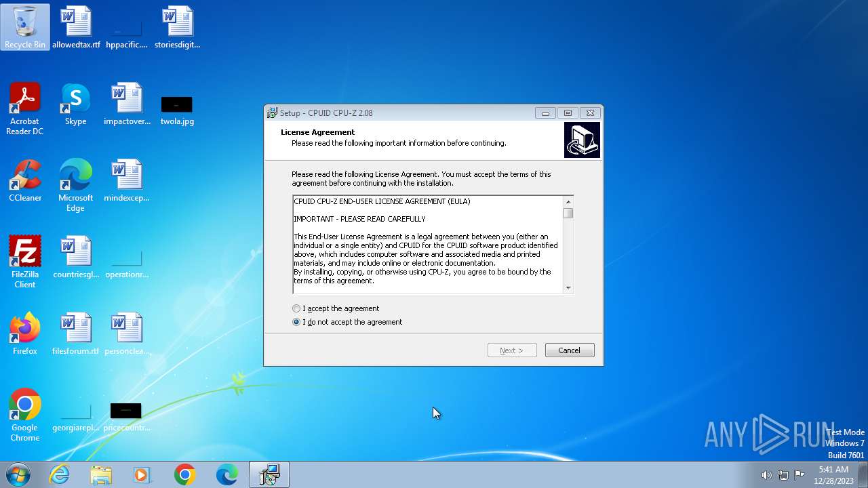The height and width of the screenshot is (488, 868).
Task: Open Action Center flag icon
Action: 800,475
